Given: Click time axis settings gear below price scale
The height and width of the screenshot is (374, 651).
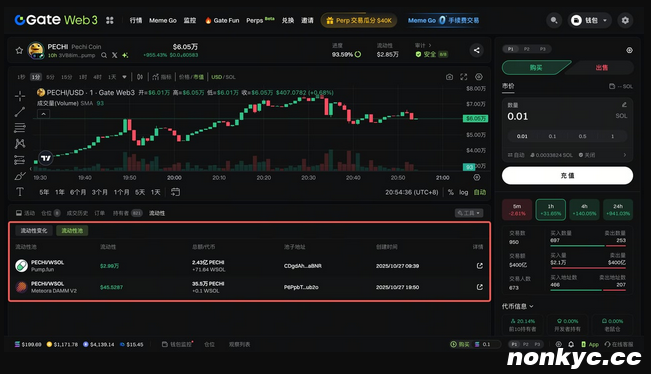Looking at the screenshot, I should [477, 177].
